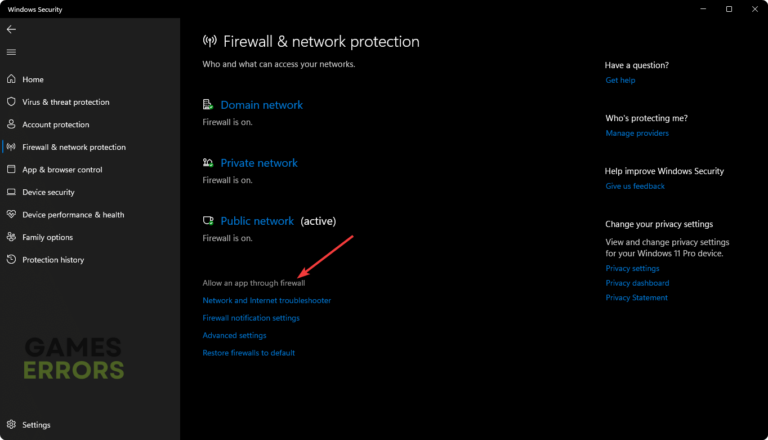Open the active Public network settings

pyautogui.click(x=257, y=221)
